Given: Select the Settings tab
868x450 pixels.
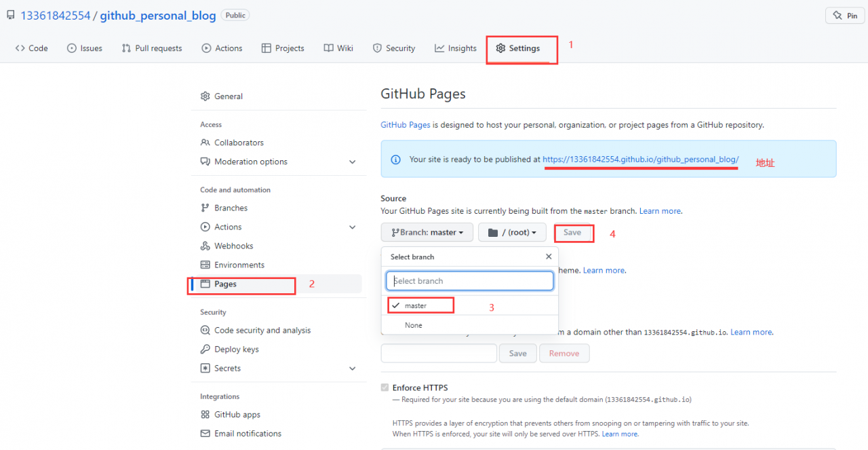Looking at the screenshot, I should tap(518, 48).
